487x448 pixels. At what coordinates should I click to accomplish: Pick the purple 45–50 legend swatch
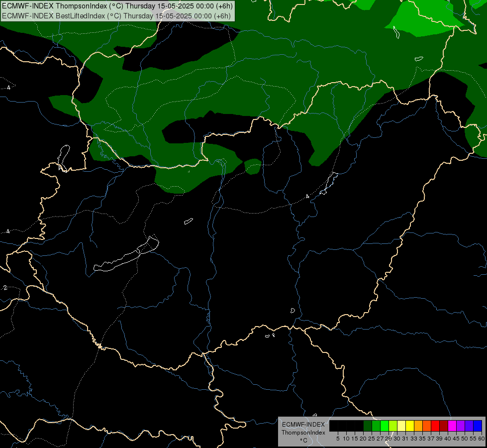click(461, 426)
